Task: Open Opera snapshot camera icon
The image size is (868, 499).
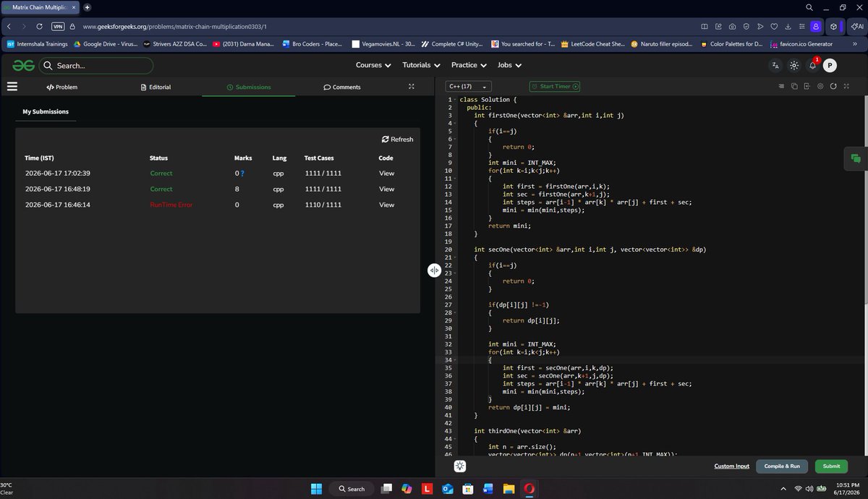Action: (732, 26)
